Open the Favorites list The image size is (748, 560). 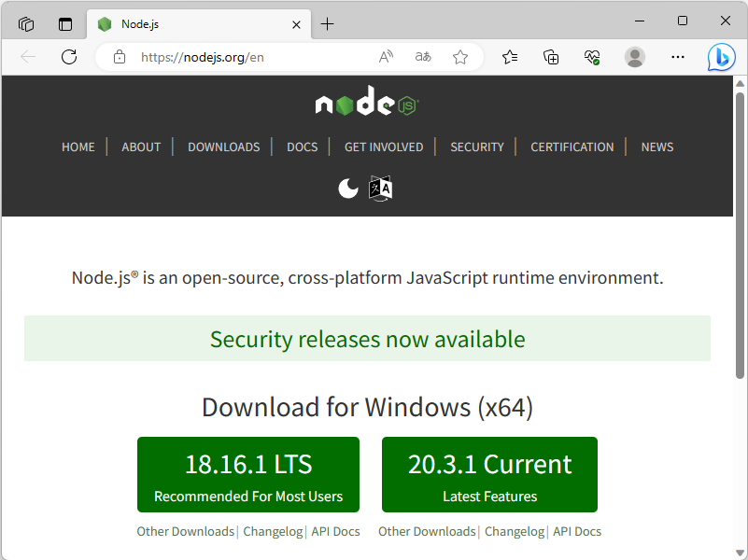[x=509, y=57]
